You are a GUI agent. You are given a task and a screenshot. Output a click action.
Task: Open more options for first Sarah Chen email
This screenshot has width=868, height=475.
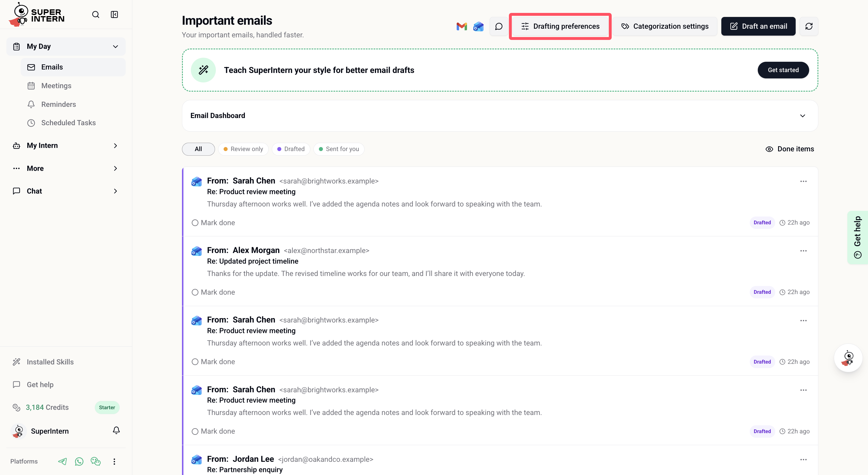click(803, 181)
